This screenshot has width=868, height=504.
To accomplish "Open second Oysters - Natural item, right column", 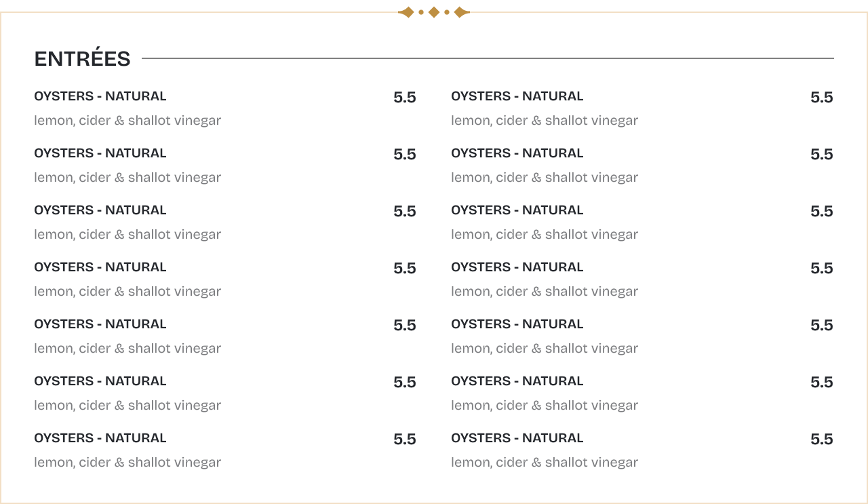I will (x=517, y=153).
